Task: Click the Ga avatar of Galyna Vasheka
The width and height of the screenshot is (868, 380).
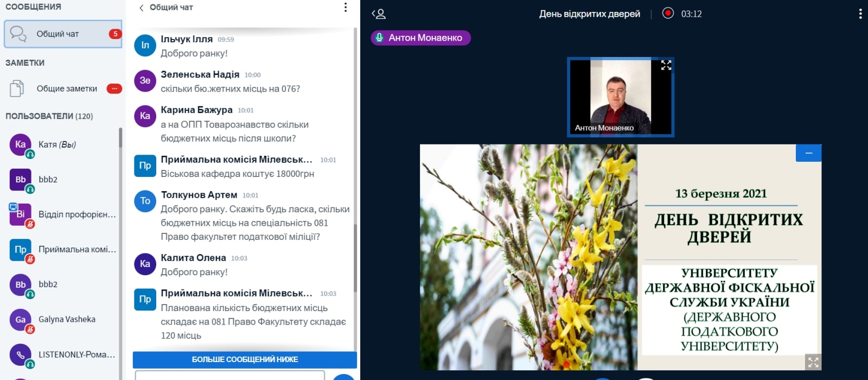Action: click(x=21, y=319)
